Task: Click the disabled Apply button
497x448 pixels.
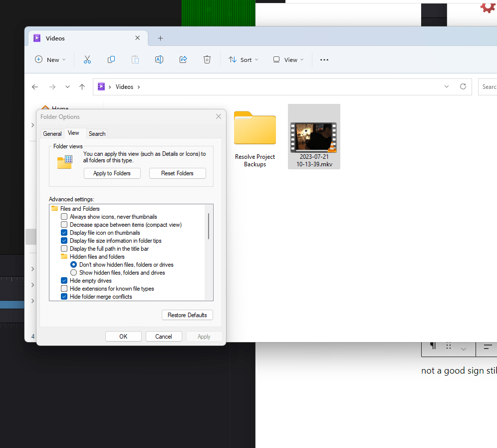Action: click(x=204, y=336)
